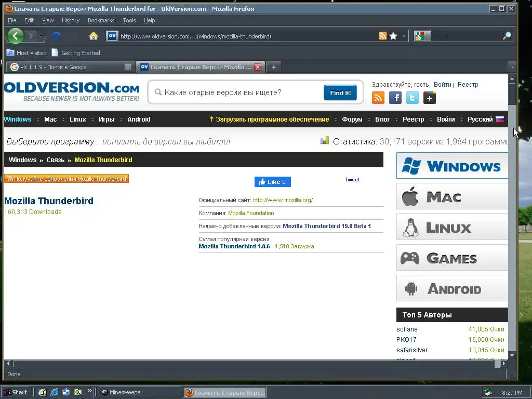532x399 pixels.
Task: Click the statistics bar chart icon
Action: click(325, 140)
